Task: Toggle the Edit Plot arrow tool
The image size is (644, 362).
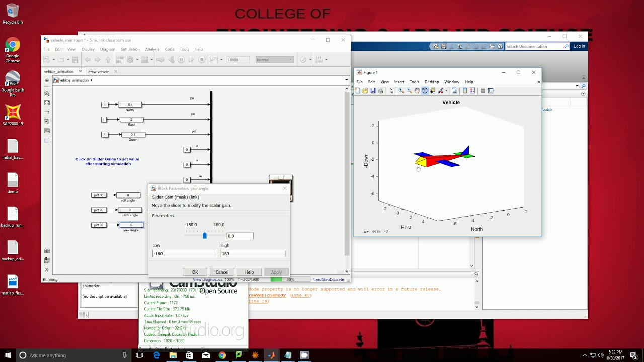Action: tap(391, 90)
